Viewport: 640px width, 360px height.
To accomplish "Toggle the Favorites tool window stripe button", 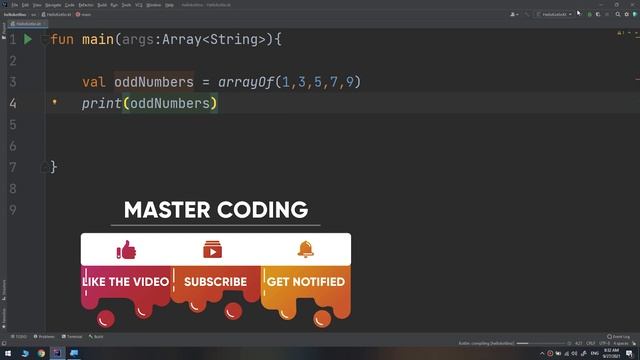I will coord(4,318).
